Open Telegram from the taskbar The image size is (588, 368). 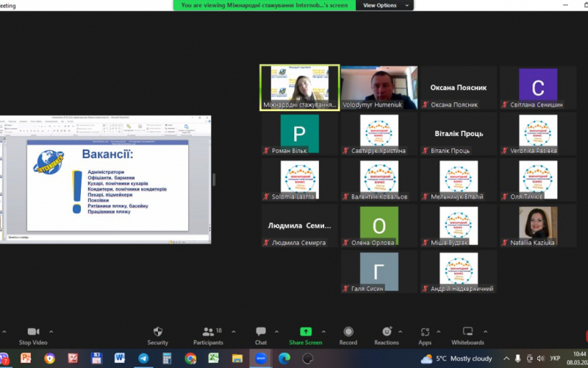(143, 358)
